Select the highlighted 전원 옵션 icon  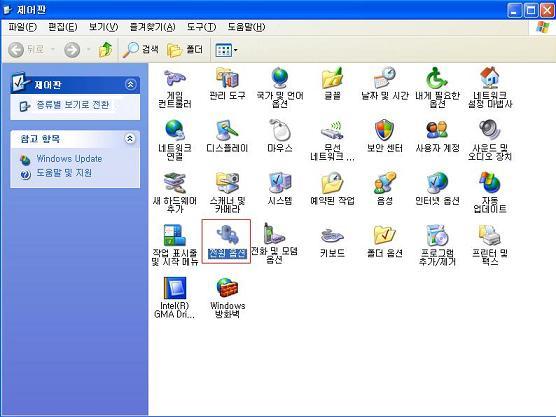[x=227, y=235]
